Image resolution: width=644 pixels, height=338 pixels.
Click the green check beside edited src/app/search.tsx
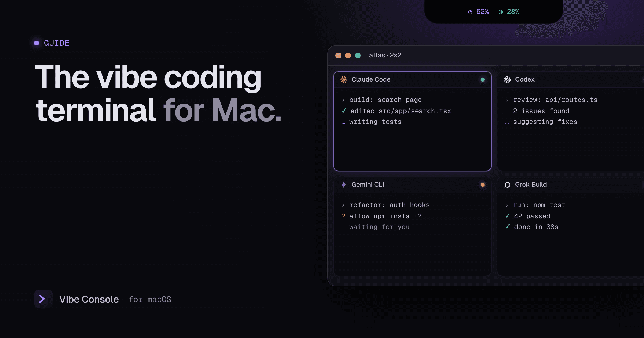(344, 111)
